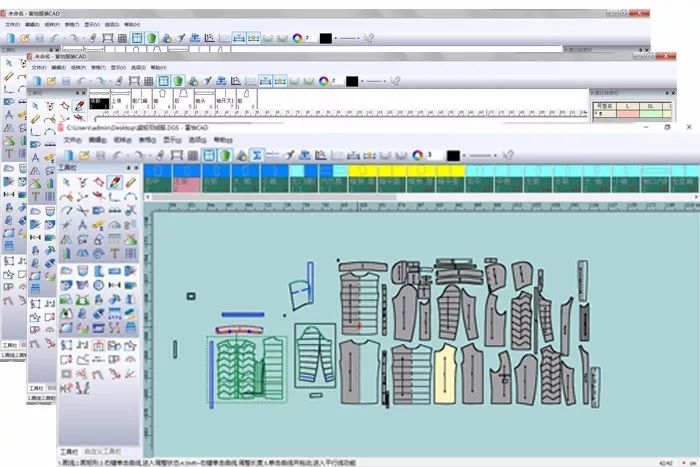Pick the pencil tool in the front toolbox
Viewport: 700px width, 467px height.
coord(116,183)
